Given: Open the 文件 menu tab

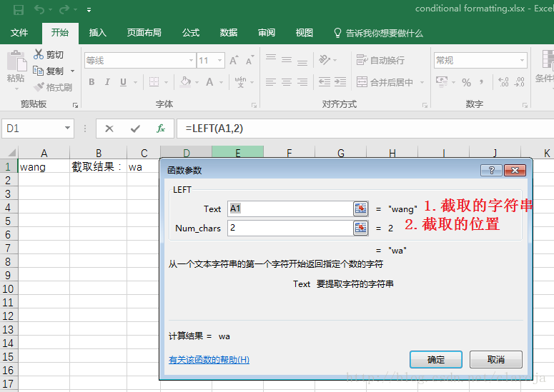Looking at the screenshot, I should (x=19, y=33).
